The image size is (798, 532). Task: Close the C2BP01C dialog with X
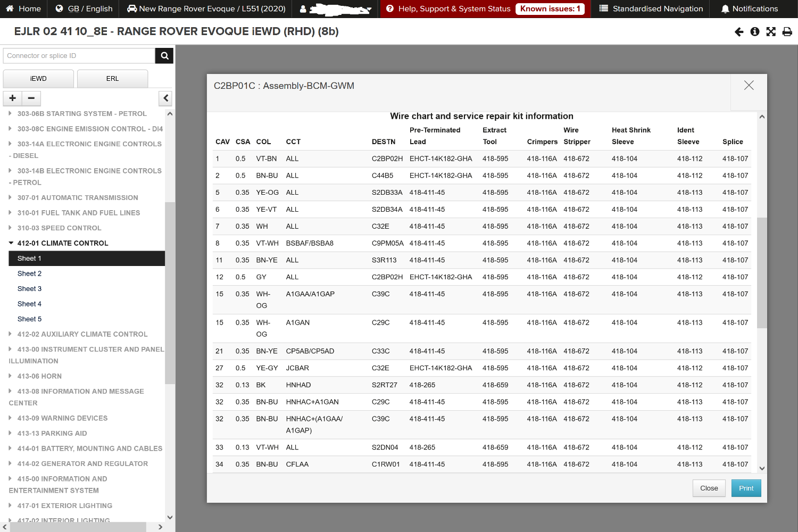749,86
